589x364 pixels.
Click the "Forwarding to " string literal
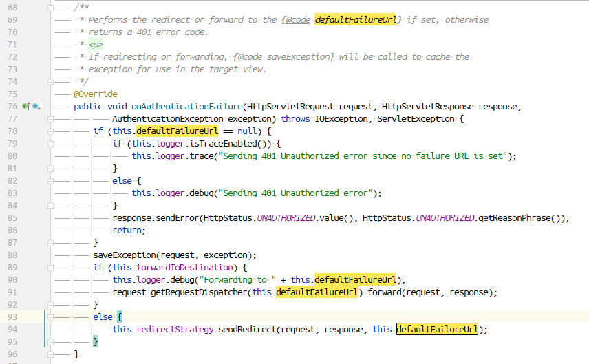coord(238,280)
